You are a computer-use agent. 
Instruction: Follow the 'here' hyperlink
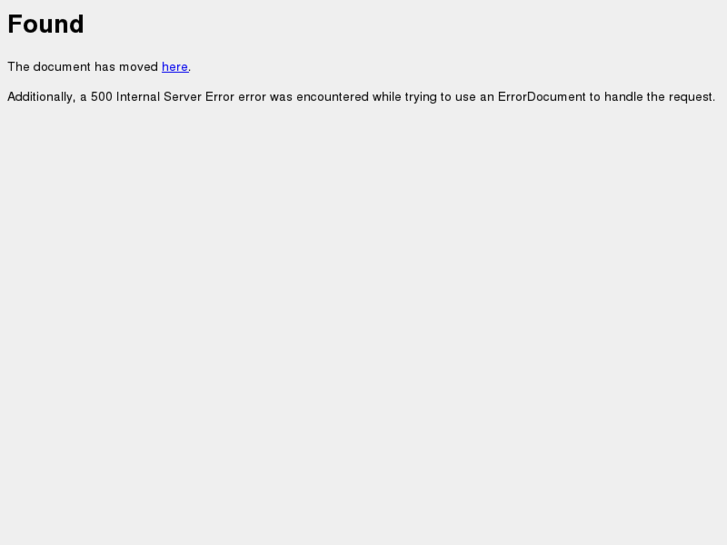click(x=175, y=67)
